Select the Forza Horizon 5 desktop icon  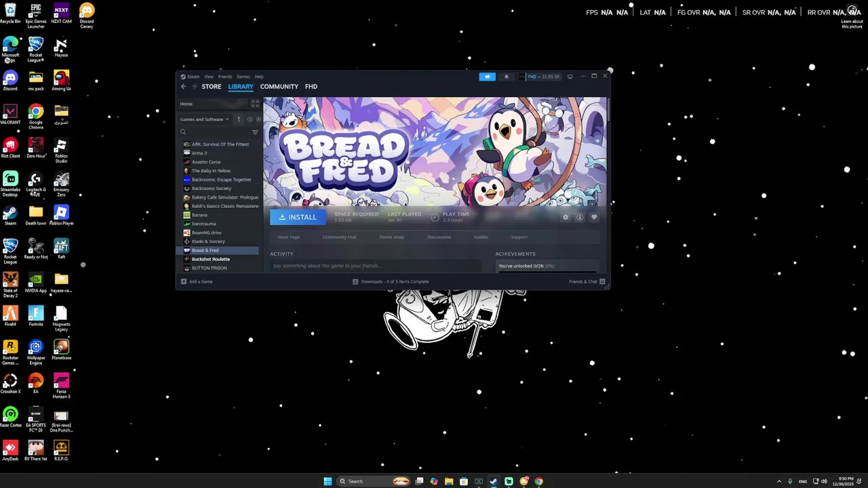(x=61, y=386)
